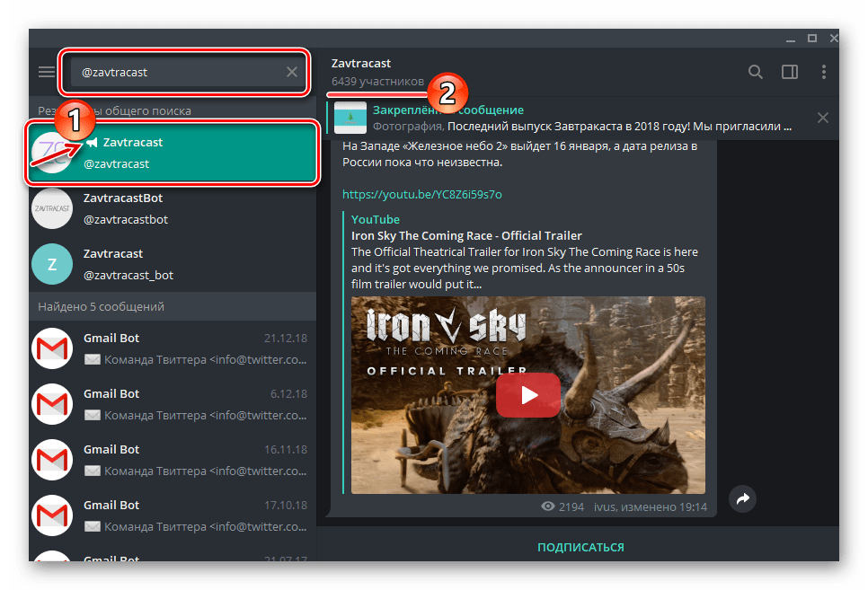The image size is (868, 590).
Task: Open ZavtracastBot avatar image
Action: [52, 208]
